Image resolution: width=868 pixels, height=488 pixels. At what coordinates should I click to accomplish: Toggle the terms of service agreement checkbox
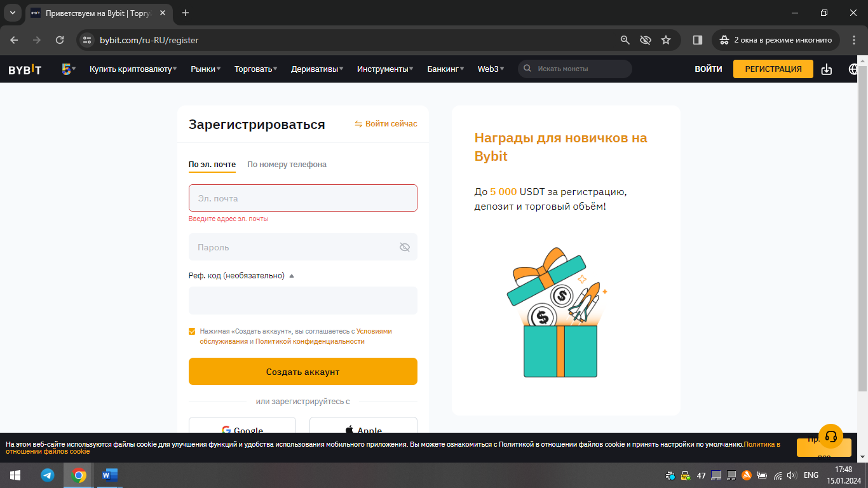point(192,331)
